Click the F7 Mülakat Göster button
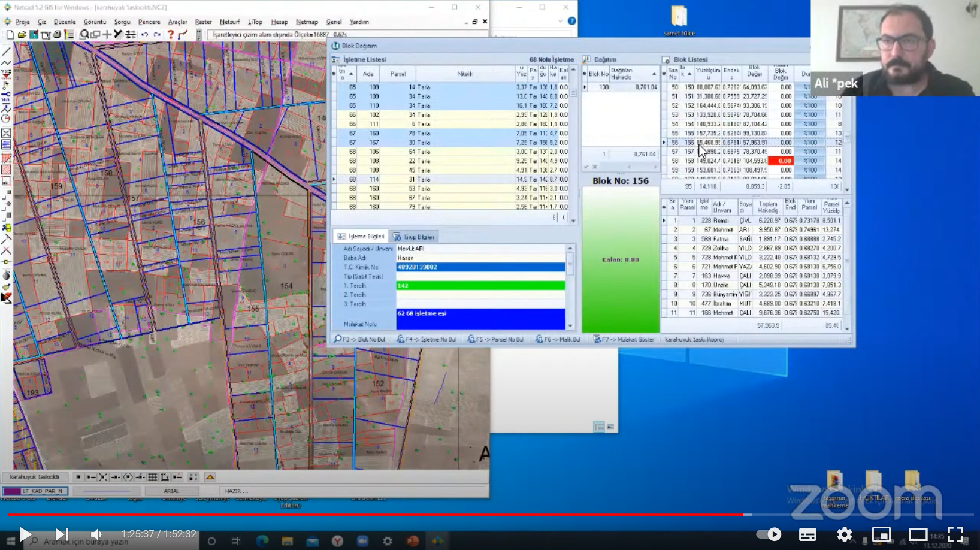980x550 pixels. tap(624, 339)
